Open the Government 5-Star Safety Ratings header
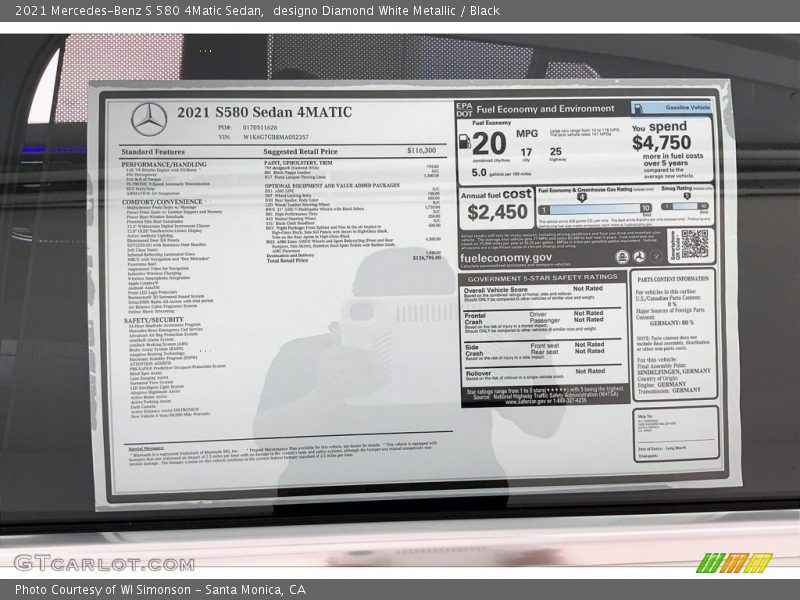The width and height of the screenshot is (800, 600). (x=543, y=276)
